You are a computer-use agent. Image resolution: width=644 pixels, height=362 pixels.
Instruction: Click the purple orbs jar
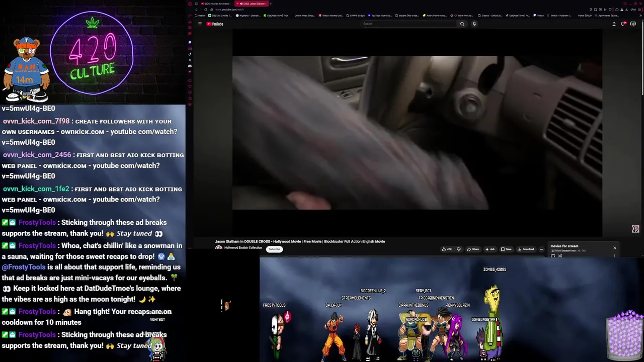[x=625, y=335]
